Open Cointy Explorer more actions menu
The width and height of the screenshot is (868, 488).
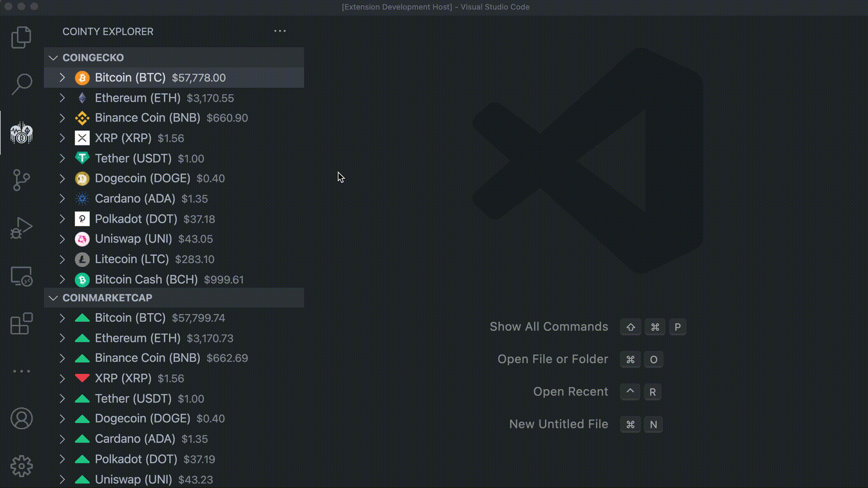click(x=280, y=31)
